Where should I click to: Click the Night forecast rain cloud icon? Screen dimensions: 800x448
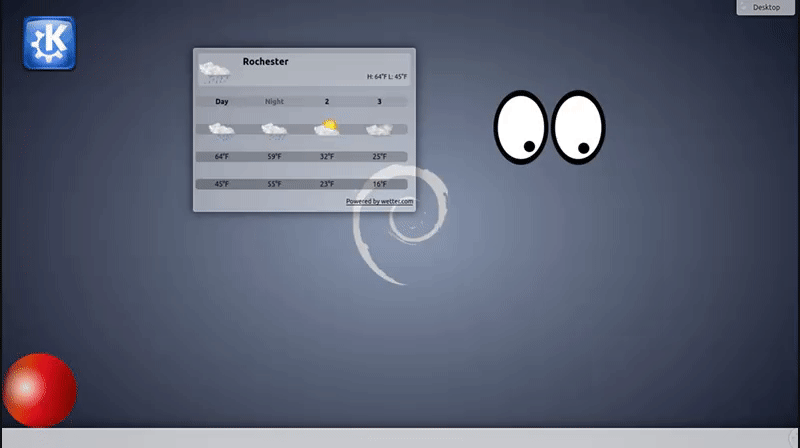tap(274, 129)
